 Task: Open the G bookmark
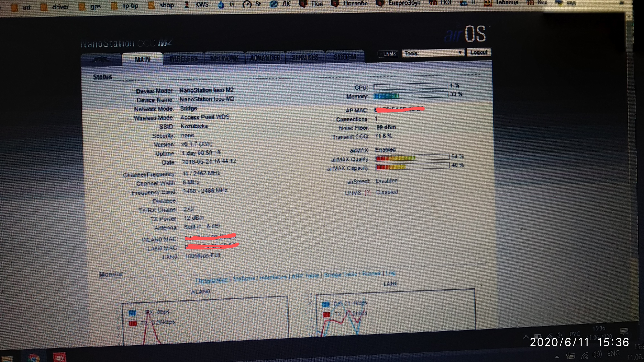(x=226, y=4)
